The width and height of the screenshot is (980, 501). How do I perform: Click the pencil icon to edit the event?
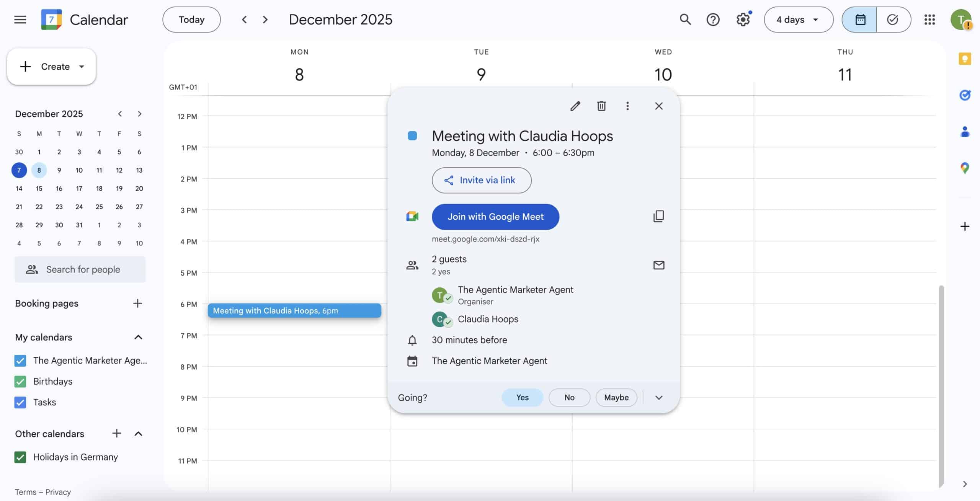coord(575,106)
